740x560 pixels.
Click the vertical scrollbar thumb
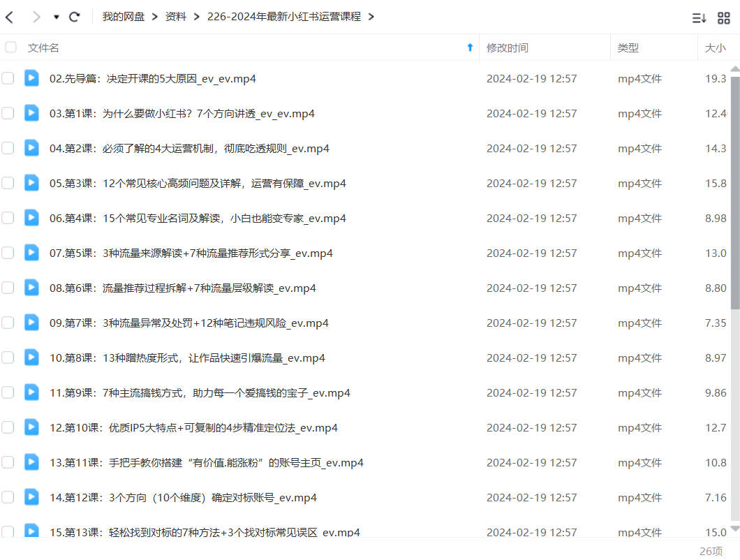click(735, 193)
